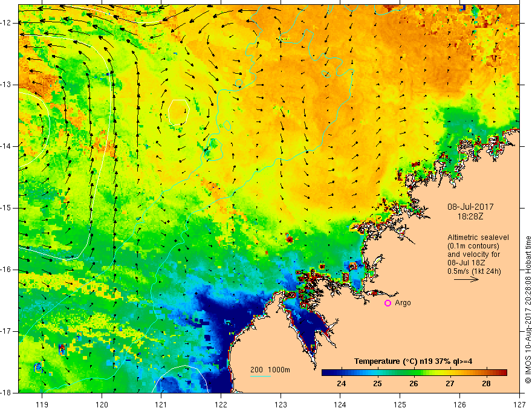Click the '200 1000m' bathymetry legend text
This screenshot has height=411, width=532.
click(x=270, y=370)
